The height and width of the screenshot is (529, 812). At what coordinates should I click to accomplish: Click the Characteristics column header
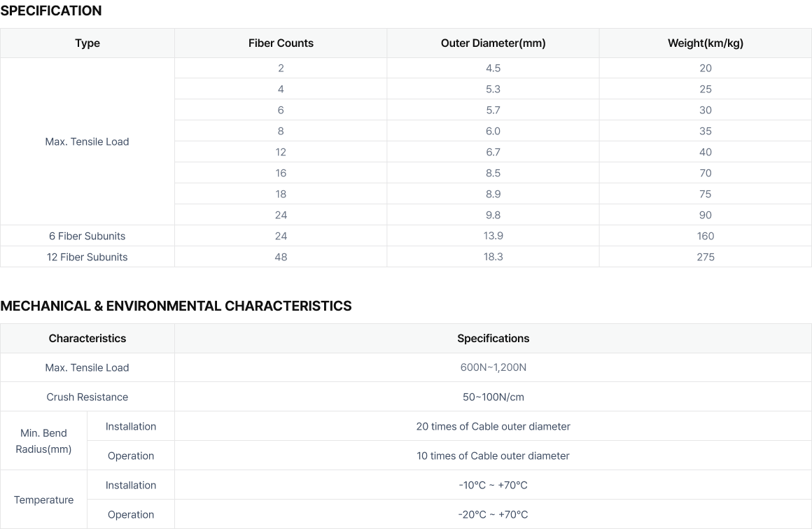point(87,339)
